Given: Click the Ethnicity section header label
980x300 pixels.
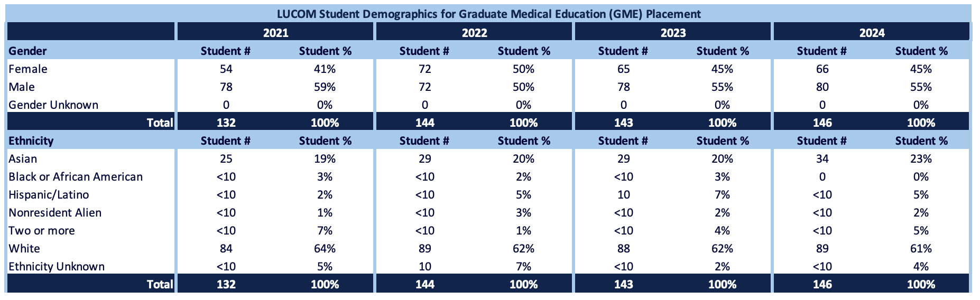Looking at the screenshot, I should [x=31, y=141].
